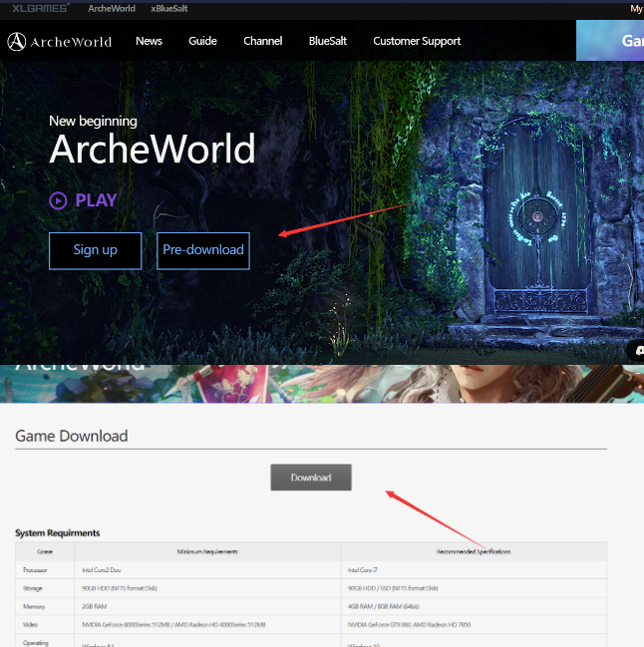Open the BlueSalt menu

pos(328,41)
